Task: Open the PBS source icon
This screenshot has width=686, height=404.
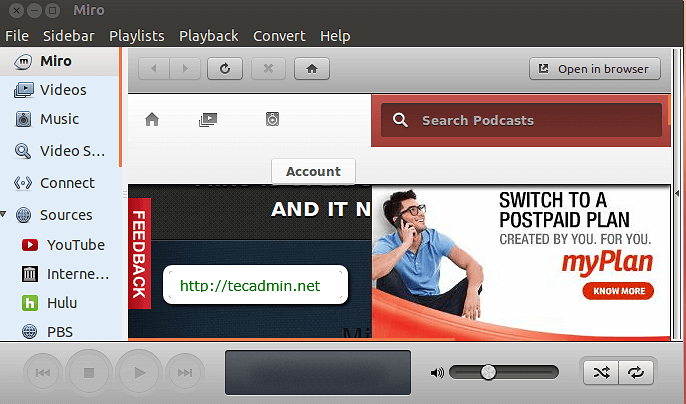Action: pyautogui.click(x=29, y=331)
